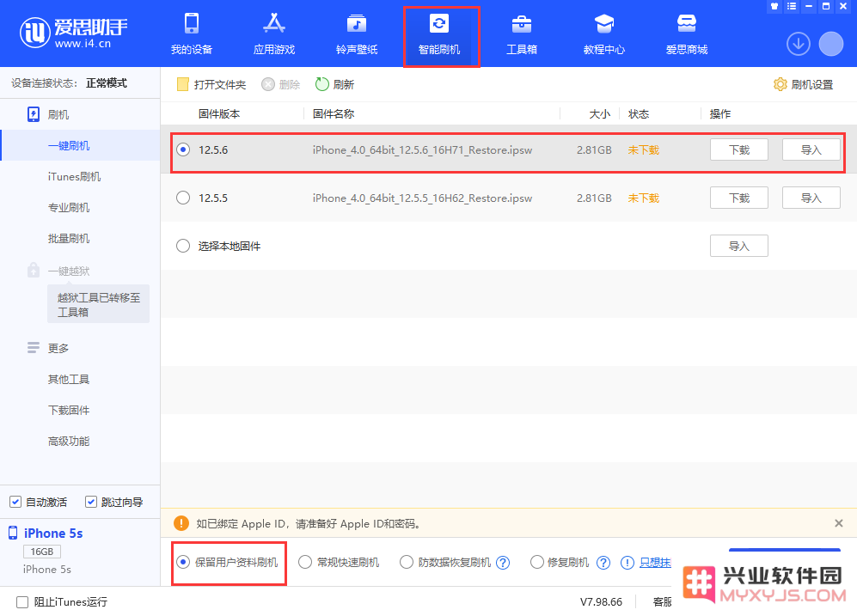
Task: Click the 删除 delete toolbar item
Action: click(281, 85)
